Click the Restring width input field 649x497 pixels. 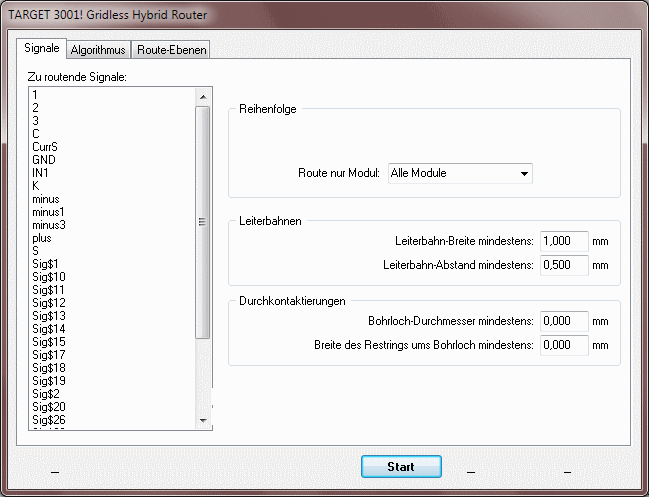click(564, 345)
